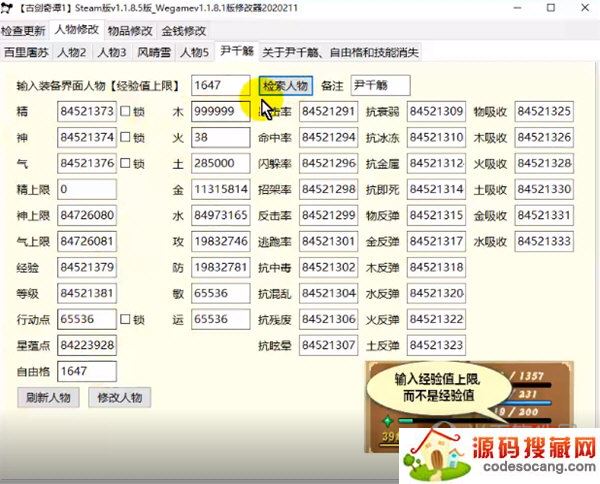Click the application icon in the title bar

tap(8, 9)
